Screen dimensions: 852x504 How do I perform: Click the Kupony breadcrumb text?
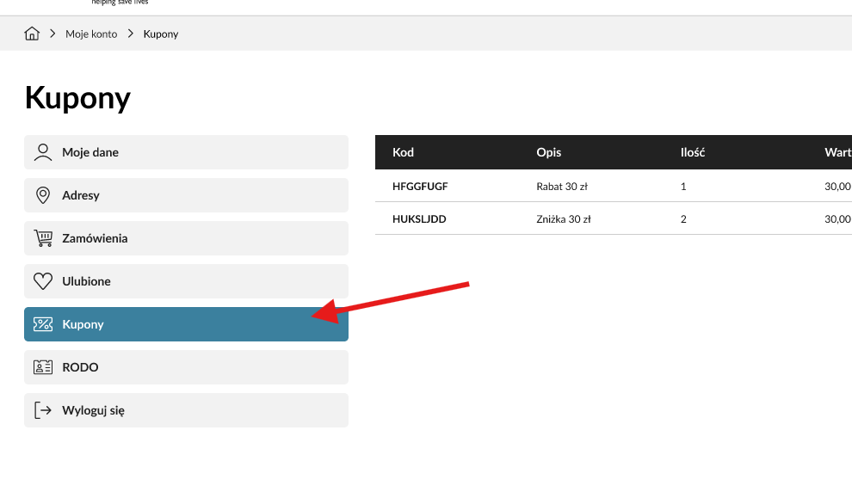pos(161,34)
